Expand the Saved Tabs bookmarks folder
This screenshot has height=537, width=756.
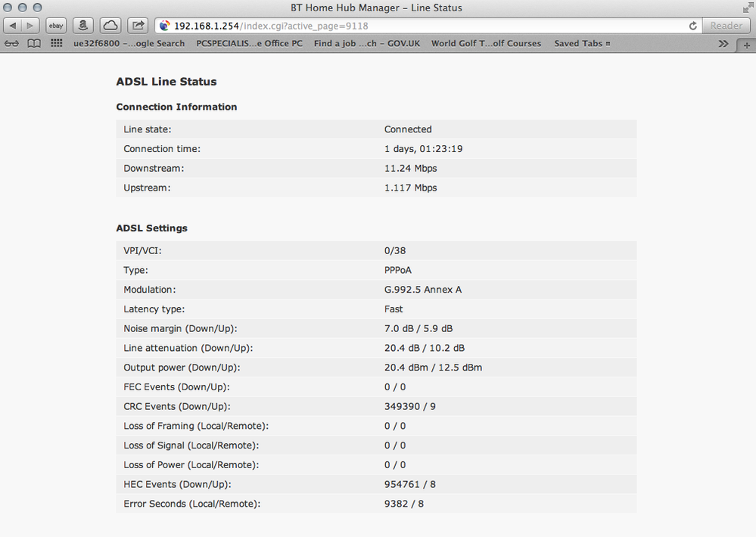click(582, 43)
